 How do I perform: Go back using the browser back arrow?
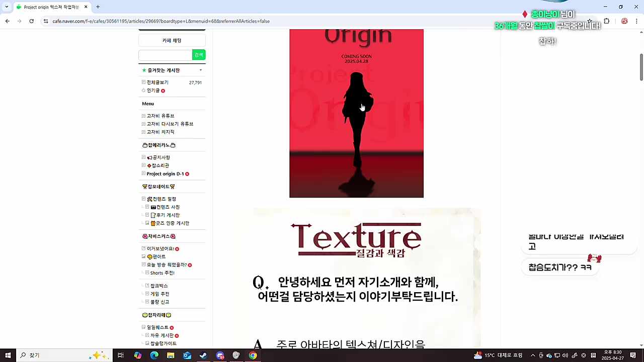click(x=7, y=21)
